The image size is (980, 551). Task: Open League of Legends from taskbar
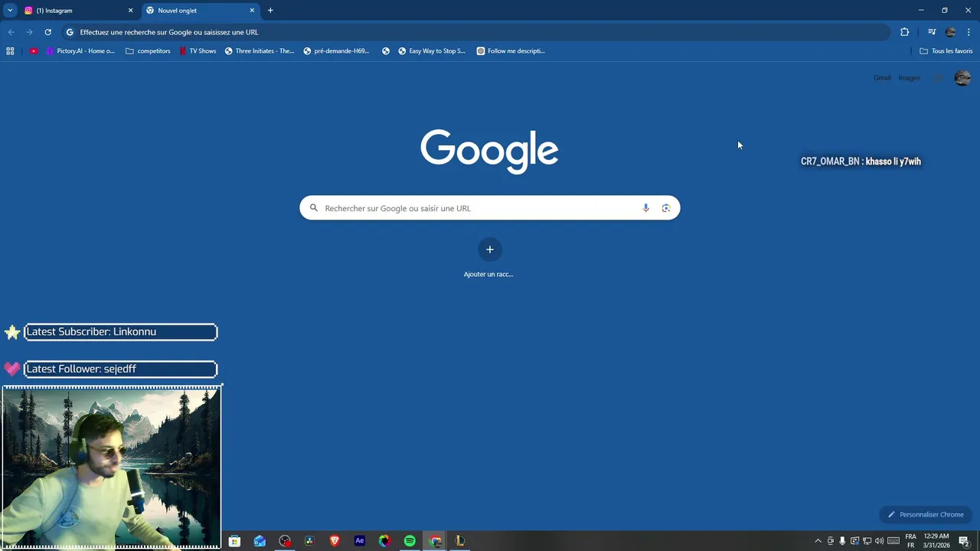(x=460, y=541)
